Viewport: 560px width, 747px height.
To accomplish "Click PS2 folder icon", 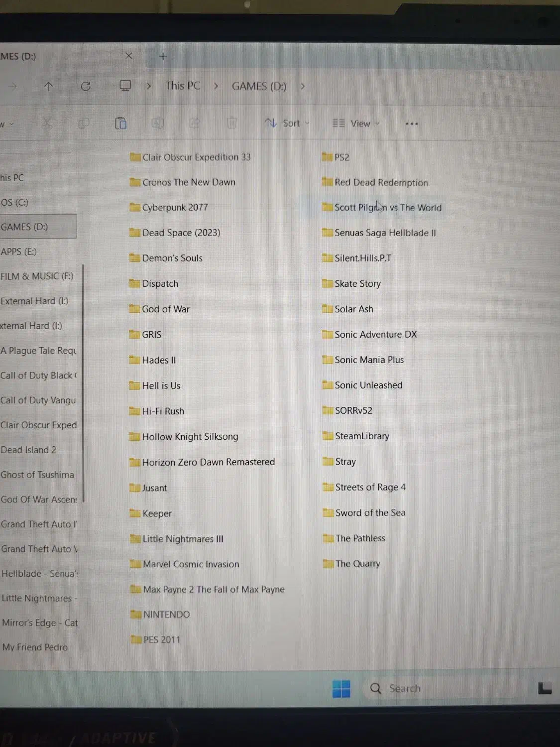I will (x=327, y=157).
